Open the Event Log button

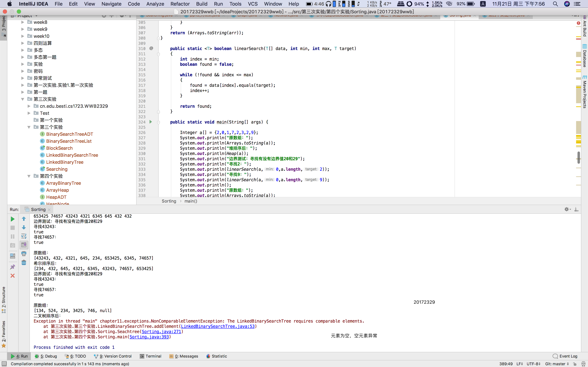(x=565, y=356)
